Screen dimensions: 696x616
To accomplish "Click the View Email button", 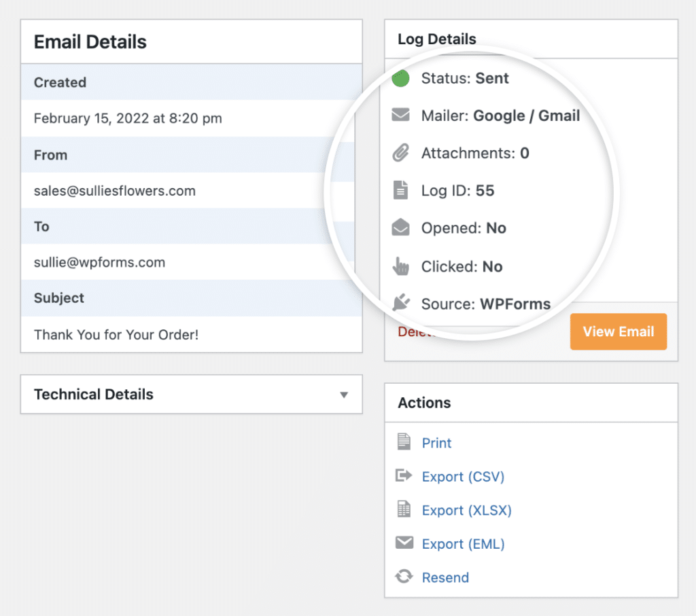I will [x=618, y=331].
